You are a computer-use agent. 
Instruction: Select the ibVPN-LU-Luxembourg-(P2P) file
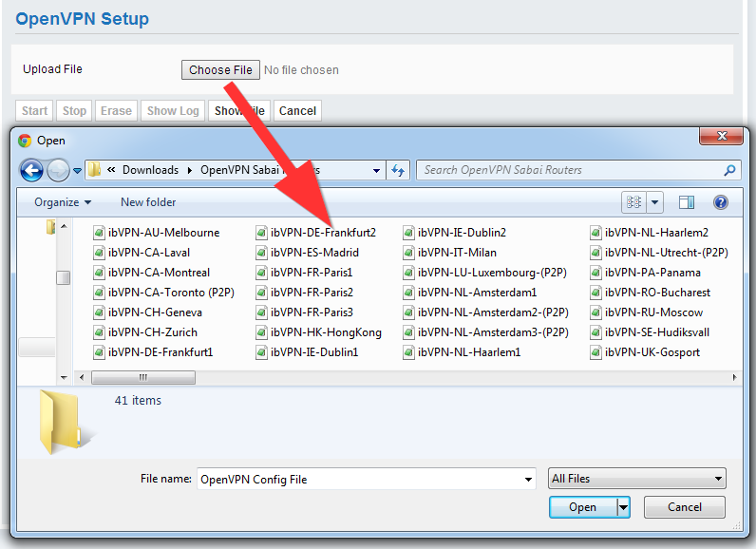(x=485, y=273)
